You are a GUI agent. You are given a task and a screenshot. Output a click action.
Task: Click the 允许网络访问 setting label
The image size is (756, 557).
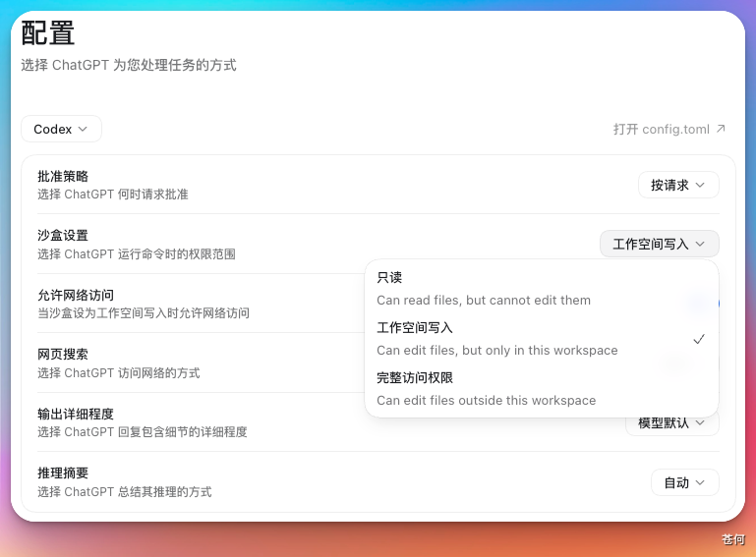point(76,295)
